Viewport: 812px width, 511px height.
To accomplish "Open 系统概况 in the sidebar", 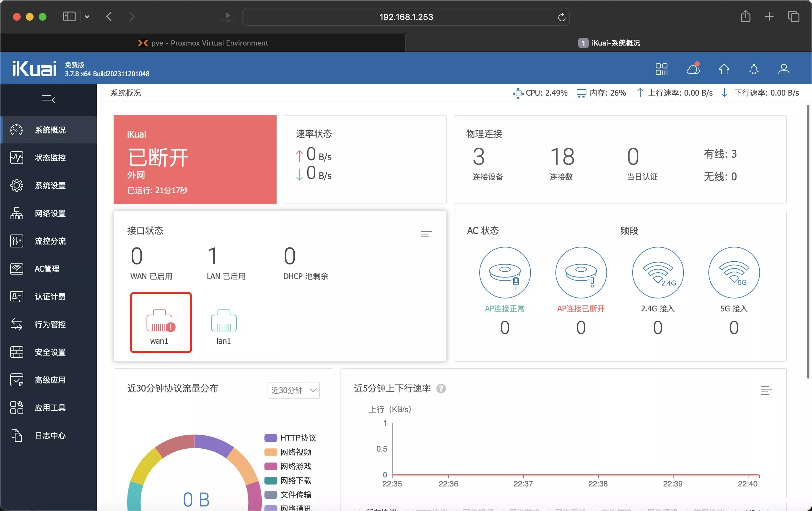I will (48, 130).
